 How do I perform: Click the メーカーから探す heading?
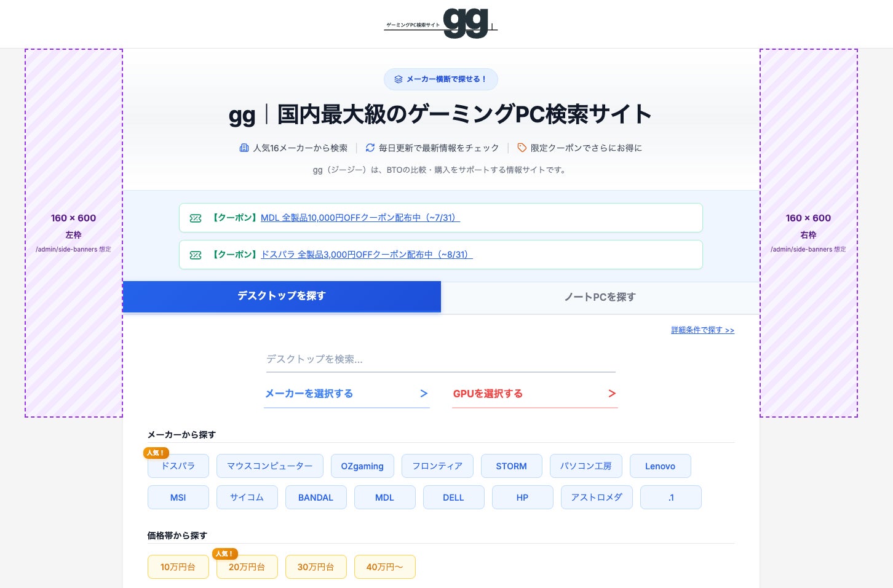(x=181, y=434)
